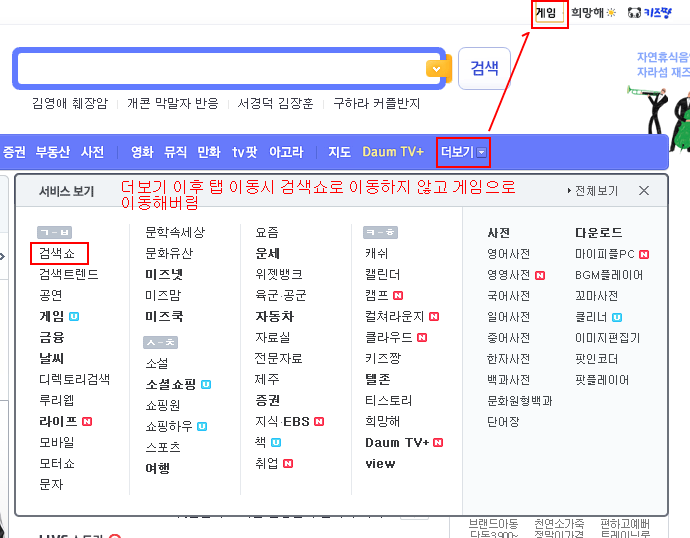Open the 문화원형백과 link
Screen dimensions: 690x538
pos(519,401)
